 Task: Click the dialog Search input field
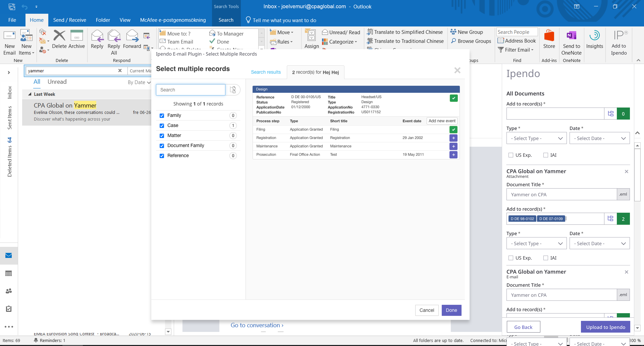pyautogui.click(x=191, y=90)
